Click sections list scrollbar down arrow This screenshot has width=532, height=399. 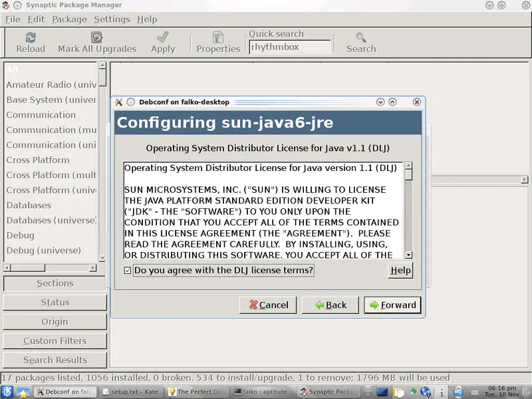(102, 258)
